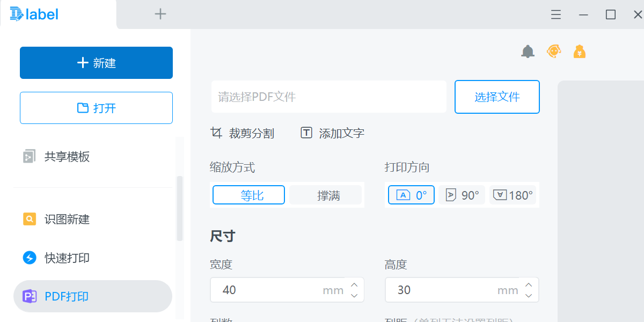The height and width of the screenshot is (322, 644).
Task: Increase width using the up stepper arrow
Action: [x=354, y=285]
